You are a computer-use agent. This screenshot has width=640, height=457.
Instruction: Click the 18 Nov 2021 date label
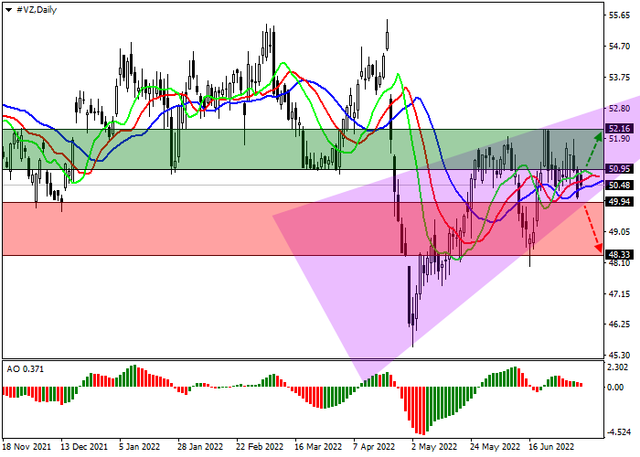tap(27, 447)
